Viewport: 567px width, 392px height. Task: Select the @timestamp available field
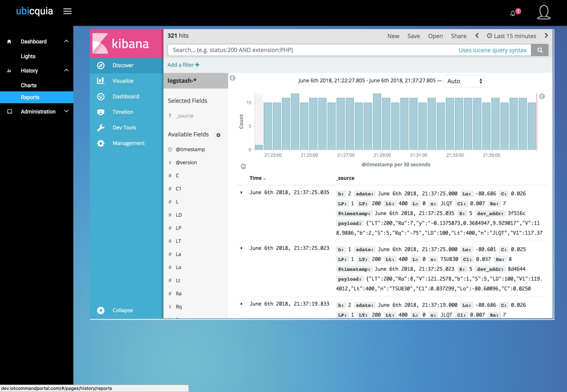pos(190,150)
